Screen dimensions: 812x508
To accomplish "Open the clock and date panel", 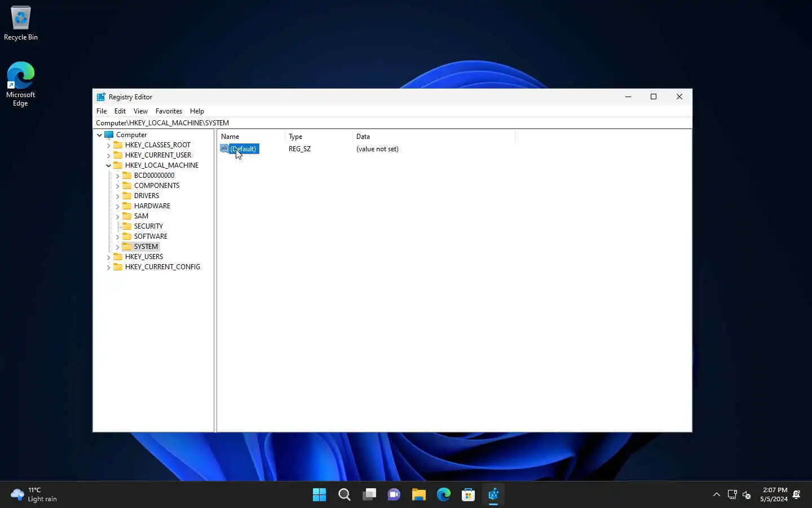I will point(774,495).
